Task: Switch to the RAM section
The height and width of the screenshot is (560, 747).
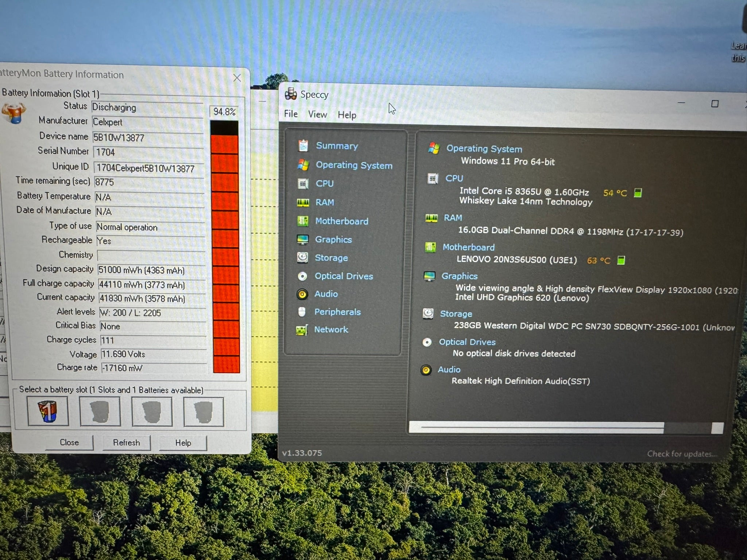Action: 325,202
